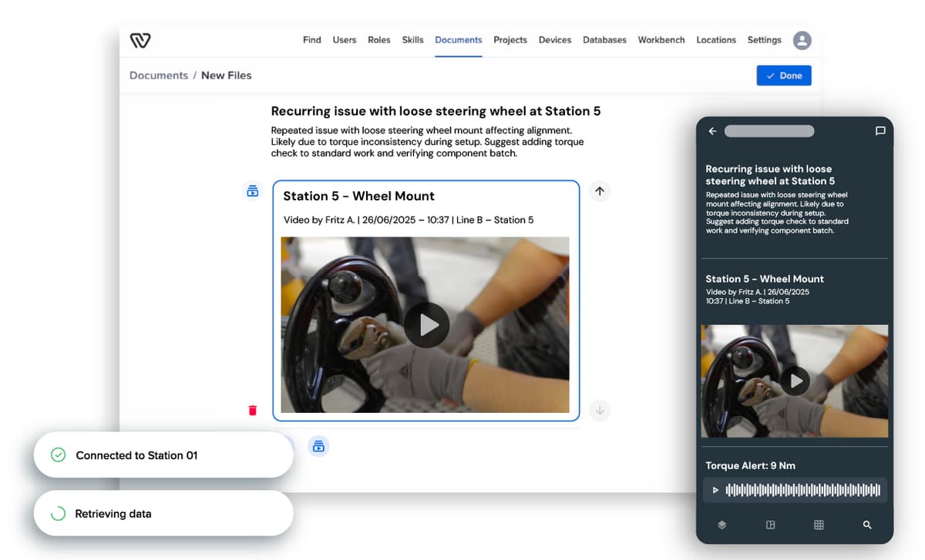
Task: Click the Connected to Station 01 notification
Action: tap(163, 454)
